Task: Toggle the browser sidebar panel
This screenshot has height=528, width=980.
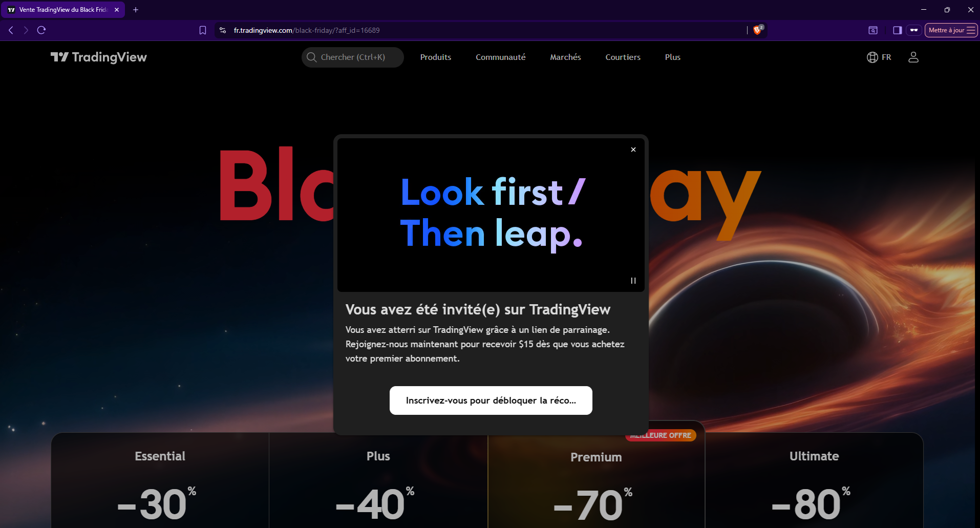Action: tap(897, 30)
